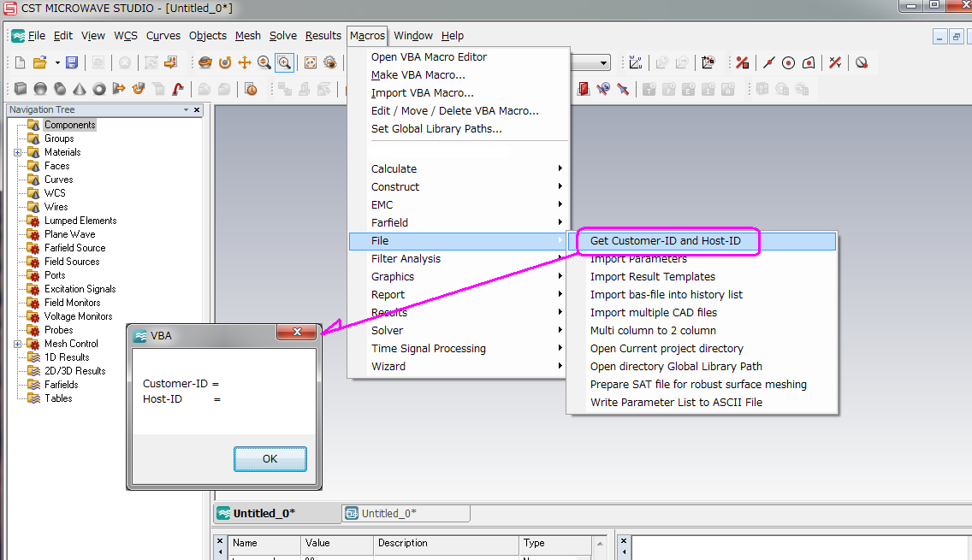Screen dimensions: 972x560
Task: Click the crossed X-Y pick icon
Action: point(835,62)
